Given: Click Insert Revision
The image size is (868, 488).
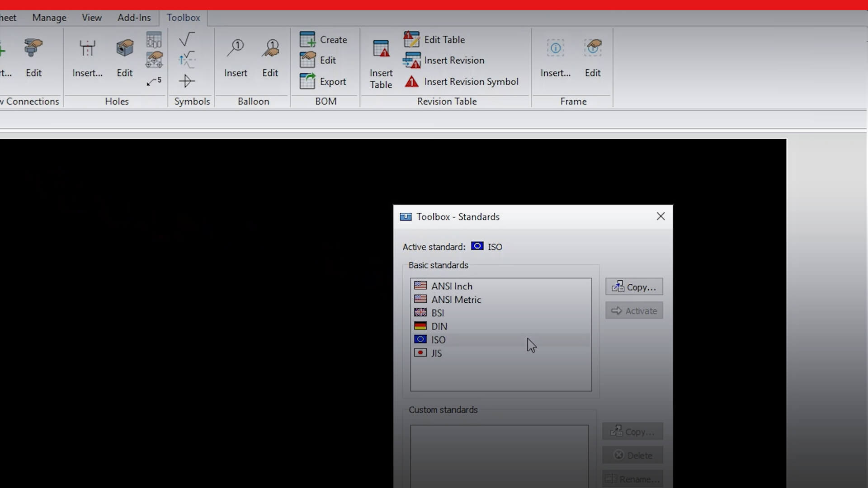Looking at the screenshot, I should click(x=444, y=60).
